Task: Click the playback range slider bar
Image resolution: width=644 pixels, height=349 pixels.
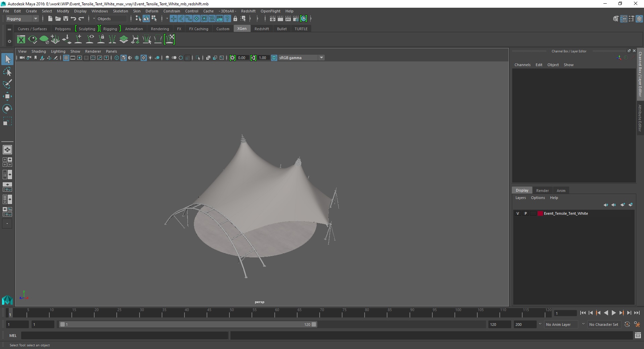Action: (x=188, y=325)
